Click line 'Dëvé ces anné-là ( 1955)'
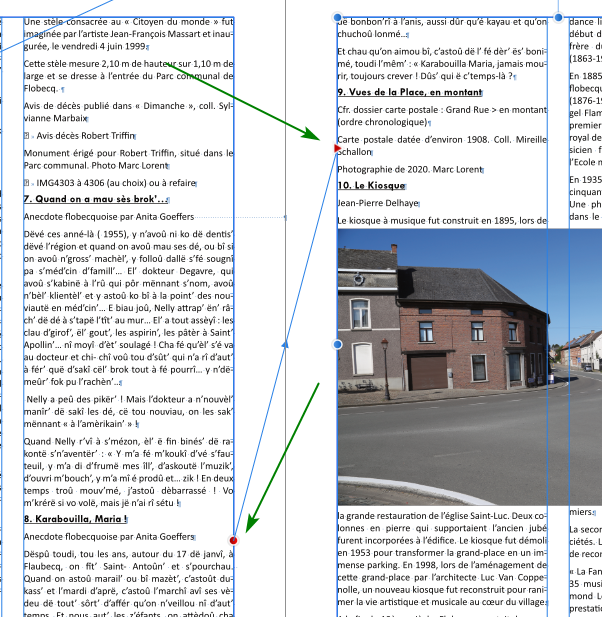The width and height of the screenshot is (602, 617). tap(128, 234)
